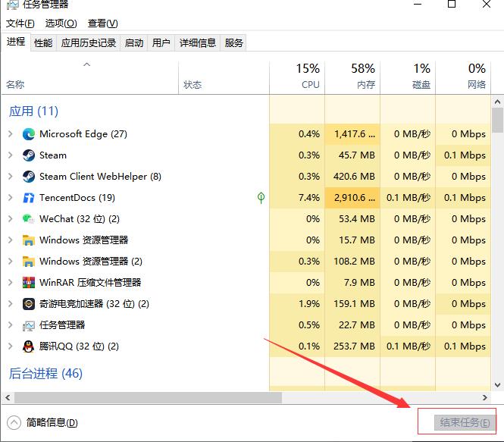
Task: Switch to the 启动 tab
Action: [x=133, y=42]
